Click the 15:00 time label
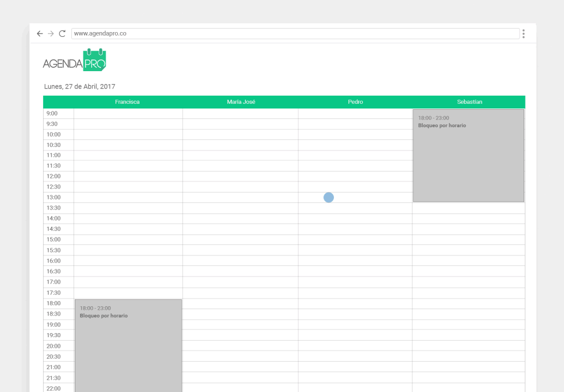This screenshot has height=392, width=564. (x=53, y=240)
